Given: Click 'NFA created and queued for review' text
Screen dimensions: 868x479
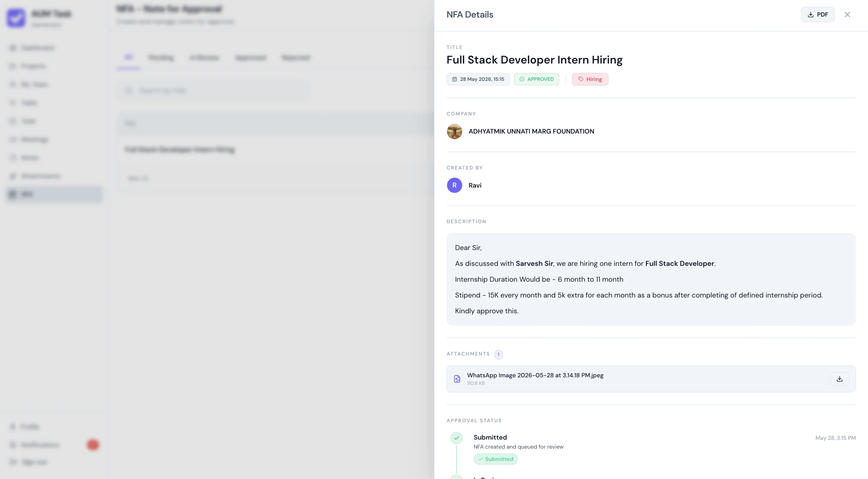Looking at the screenshot, I should coord(518,447).
